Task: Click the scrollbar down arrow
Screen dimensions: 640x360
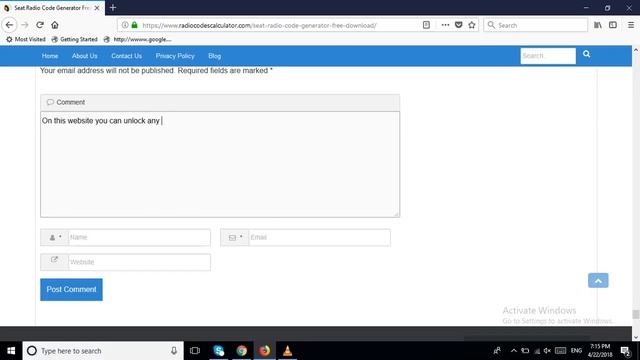Action: coord(636,337)
